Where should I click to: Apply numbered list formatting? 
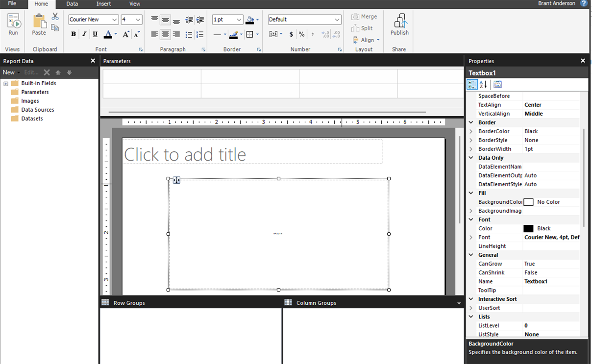pos(200,34)
